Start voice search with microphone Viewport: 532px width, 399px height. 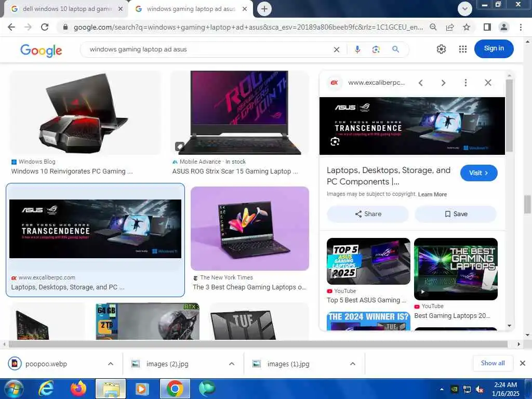(357, 49)
